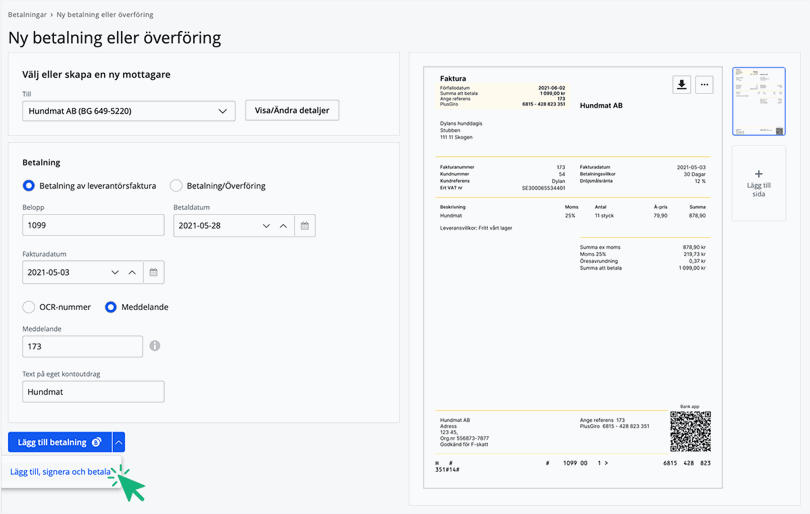Click the Belopp amount field

93,226
